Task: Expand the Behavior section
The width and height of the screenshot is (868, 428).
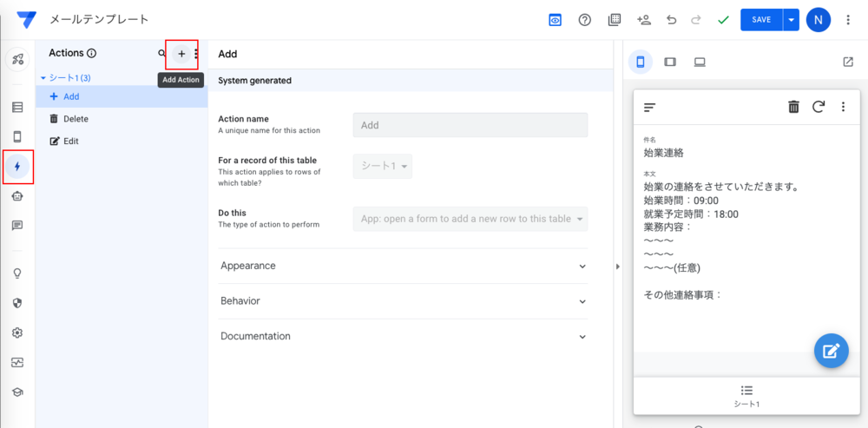Action: (x=404, y=300)
